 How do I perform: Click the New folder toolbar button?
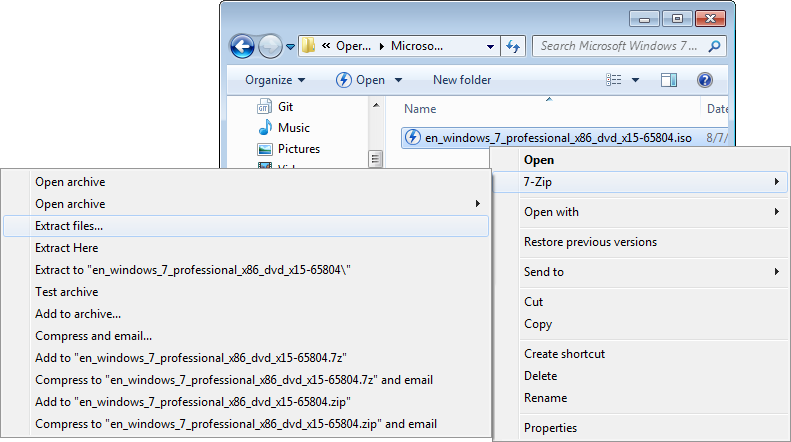(462, 80)
